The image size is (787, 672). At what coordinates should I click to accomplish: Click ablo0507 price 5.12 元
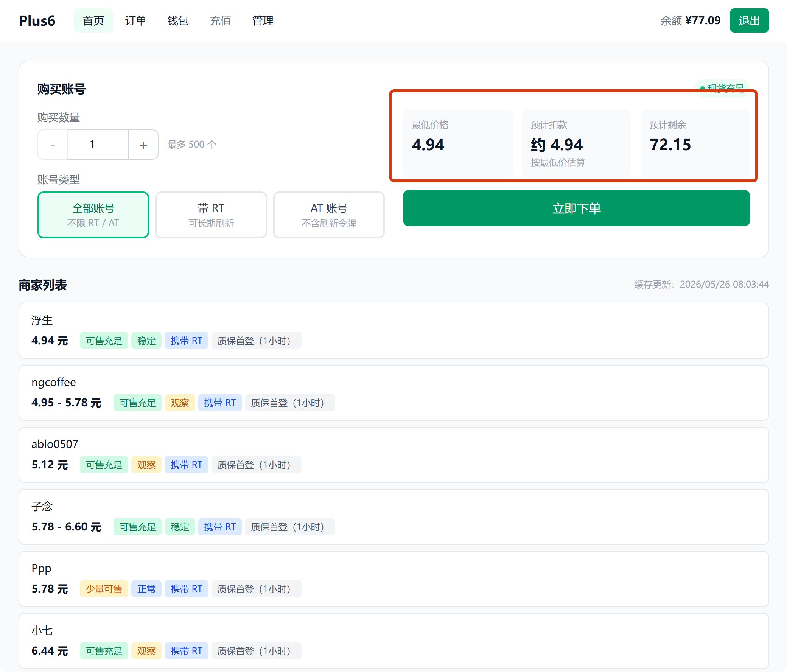(50, 465)
